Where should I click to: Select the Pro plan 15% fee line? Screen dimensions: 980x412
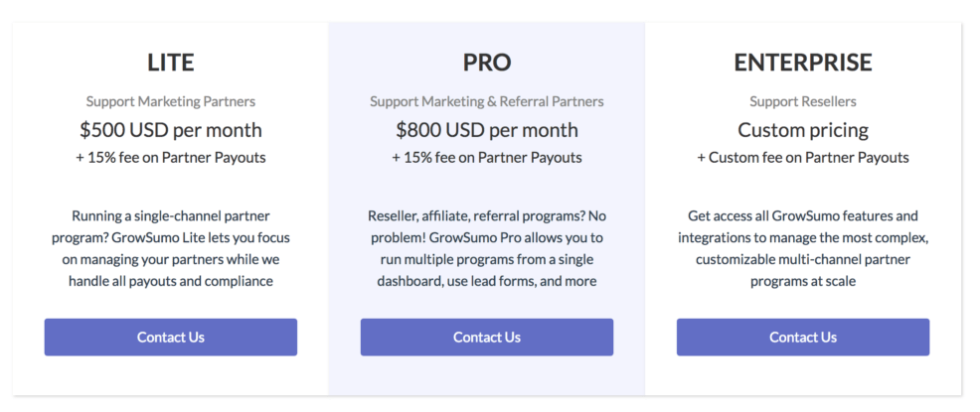(486, 157)
